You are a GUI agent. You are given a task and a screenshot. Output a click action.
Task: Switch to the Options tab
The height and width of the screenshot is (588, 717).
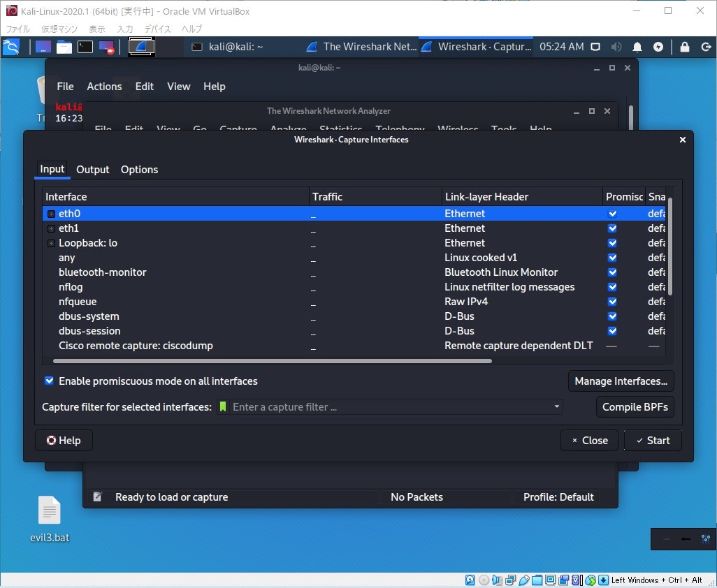tap(138, 169)
